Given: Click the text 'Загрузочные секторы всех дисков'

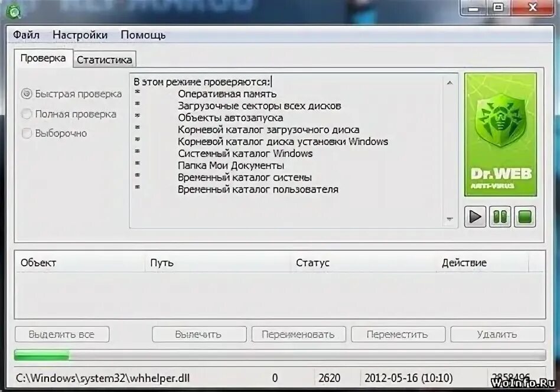Looking at the screenshot, I should pos(259,106).
